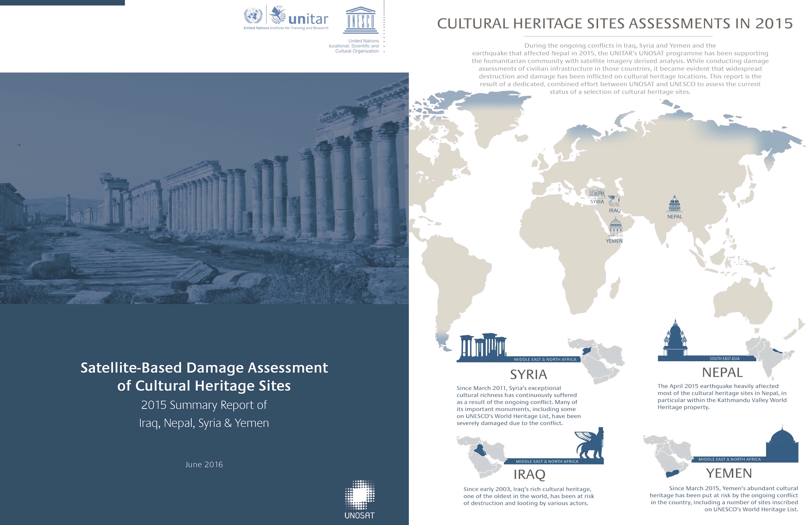Click the '2015 Summary Report of' subtitle
The width and height of the screenshot is (812, 525).
click(x=204, y=405)
